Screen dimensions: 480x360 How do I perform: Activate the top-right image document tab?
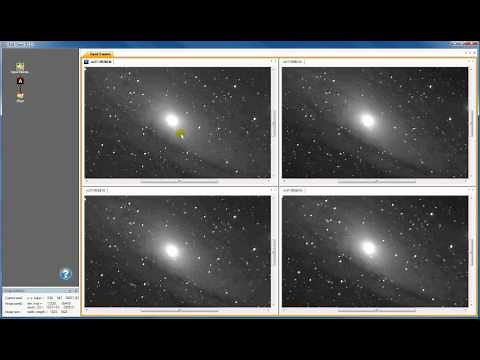(x=292, y=62)
